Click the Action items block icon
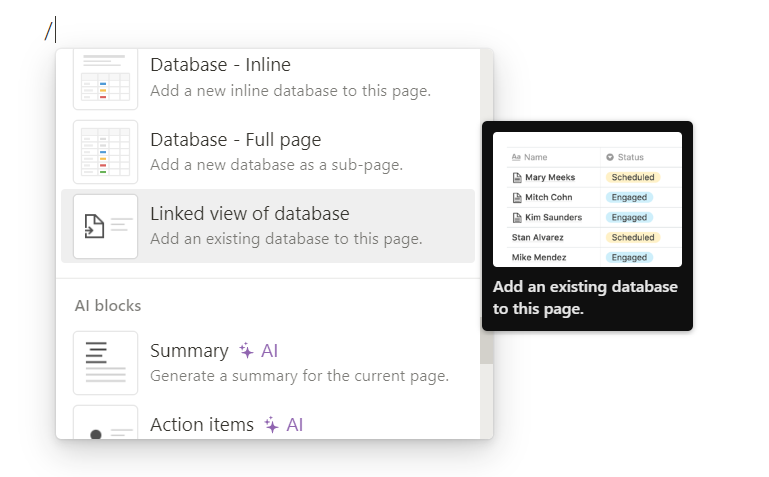The height and width of the screenshot is (477, 769). [105, 425]
